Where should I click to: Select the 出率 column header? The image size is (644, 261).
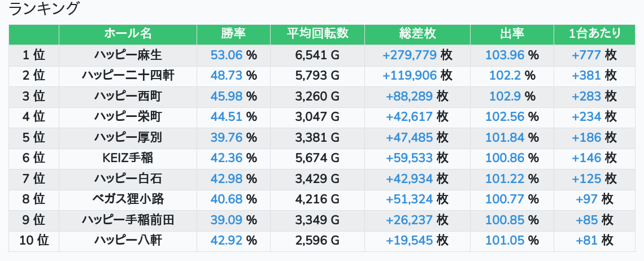[512, 34]
